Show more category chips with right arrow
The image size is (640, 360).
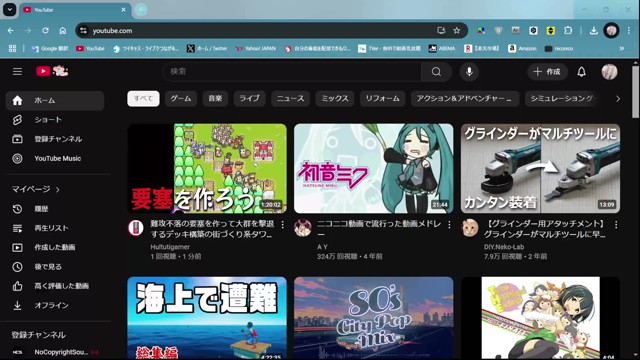618,99
